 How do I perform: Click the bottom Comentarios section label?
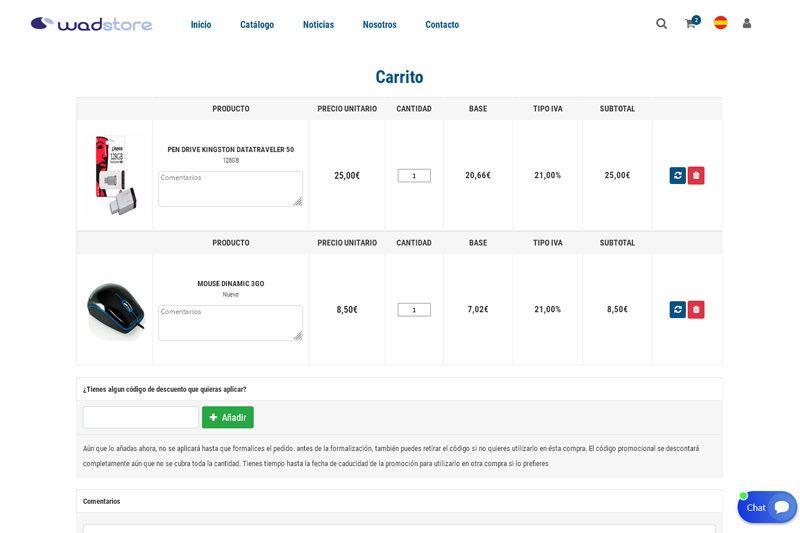pos(102,501)
